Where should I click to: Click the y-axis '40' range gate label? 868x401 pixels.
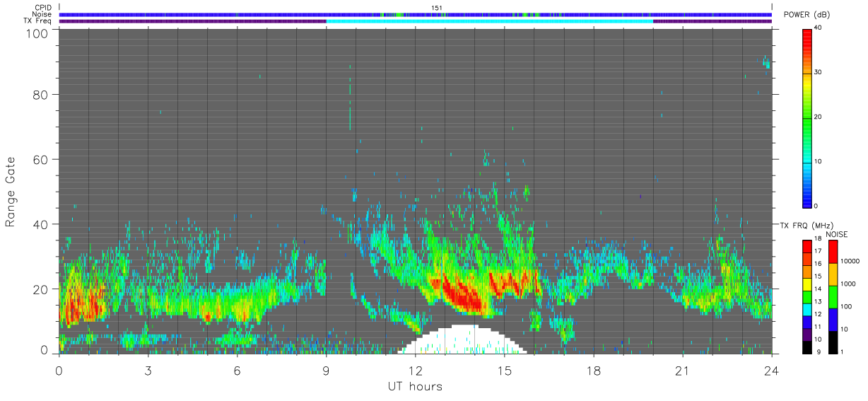pos(40,224)
